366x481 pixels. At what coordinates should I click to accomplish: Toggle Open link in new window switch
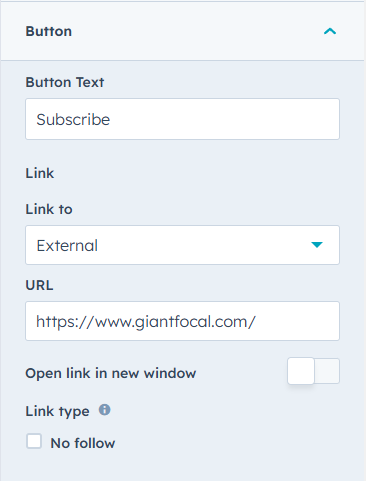coord(313,371)
